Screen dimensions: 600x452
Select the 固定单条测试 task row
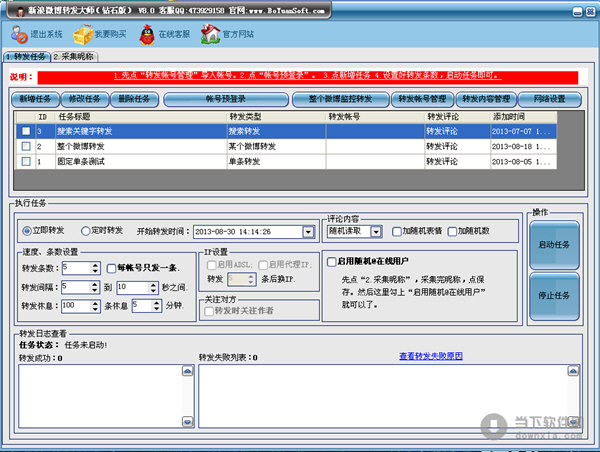coord(286,162)
